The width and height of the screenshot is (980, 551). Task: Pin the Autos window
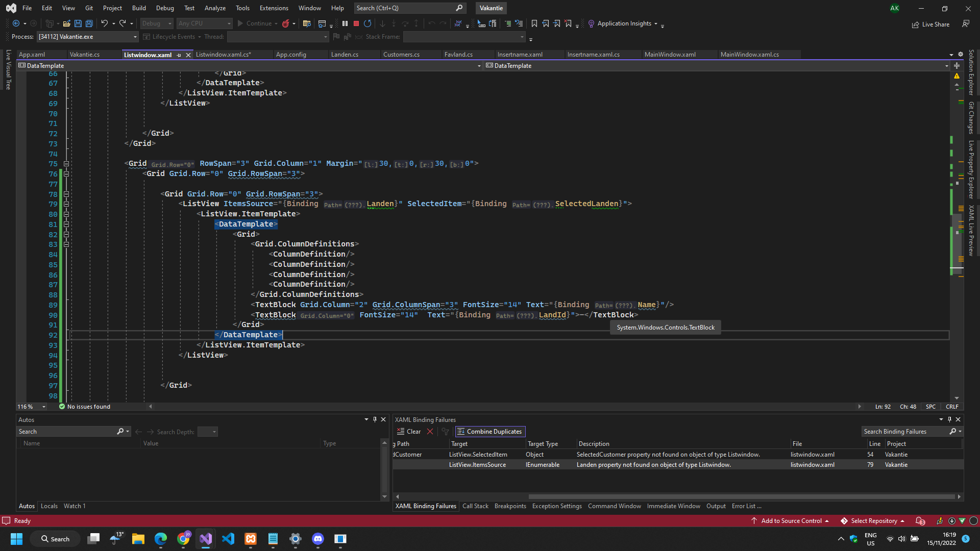(x=375, y=419)
